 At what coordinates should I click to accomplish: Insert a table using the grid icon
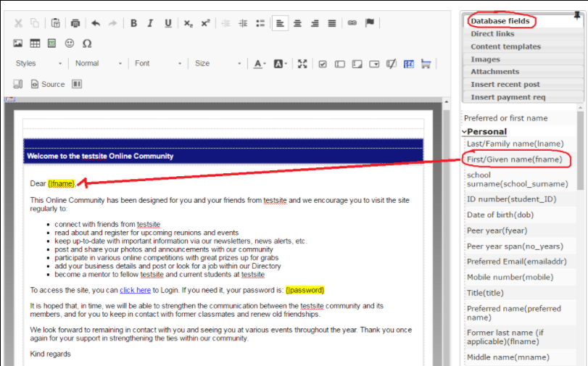35,43
